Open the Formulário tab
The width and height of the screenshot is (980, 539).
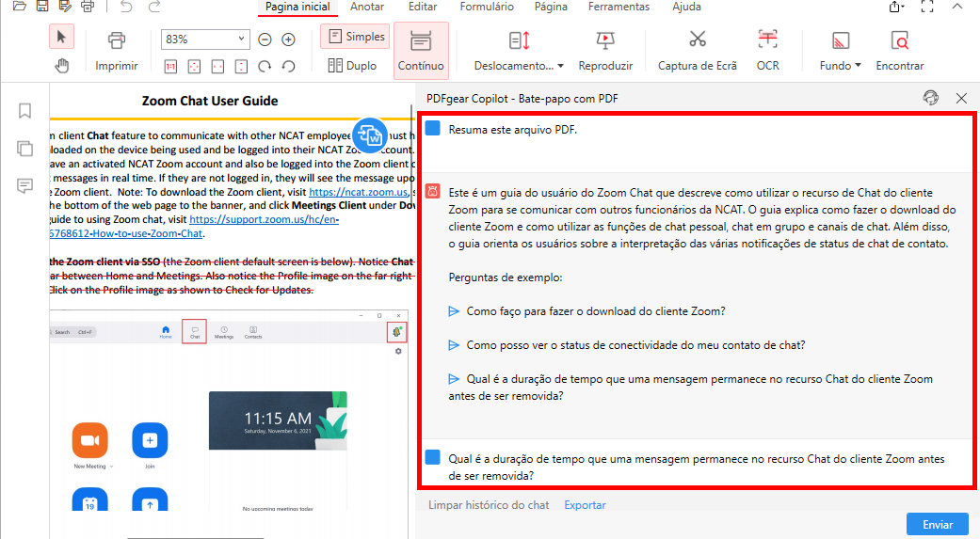[487, 7]
